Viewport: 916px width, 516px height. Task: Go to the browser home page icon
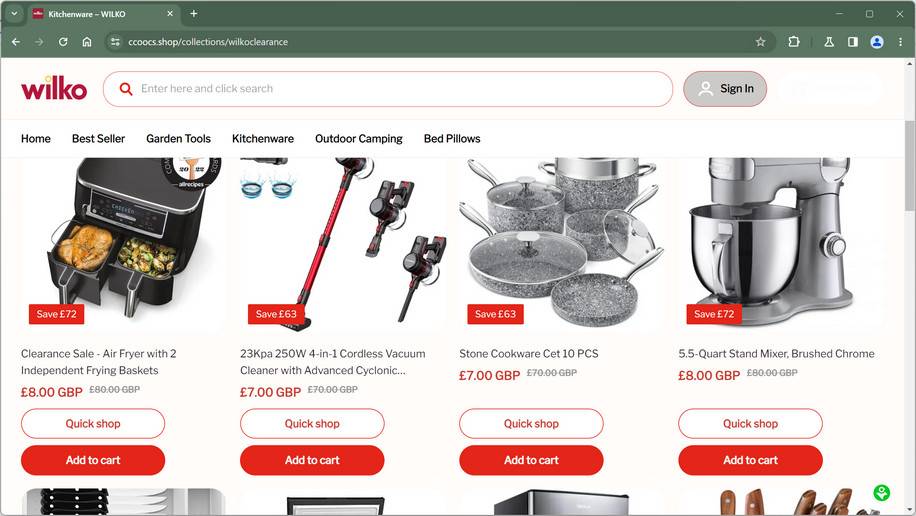coord(86,42)
